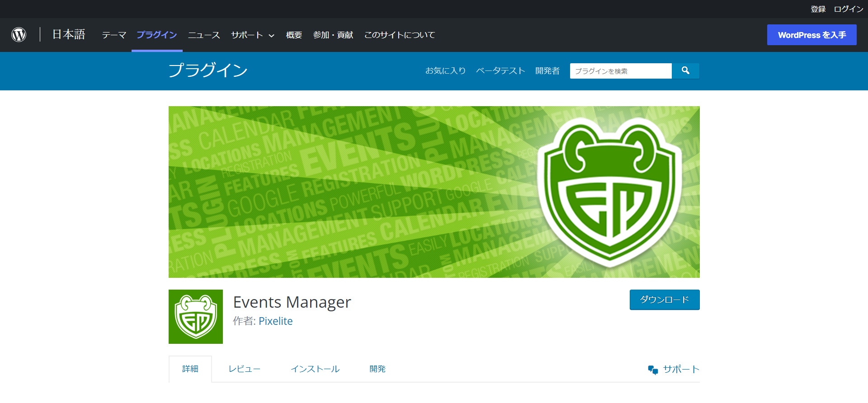
Task: Click the プラグイン page heading
Action: click(x=208, y=70)
